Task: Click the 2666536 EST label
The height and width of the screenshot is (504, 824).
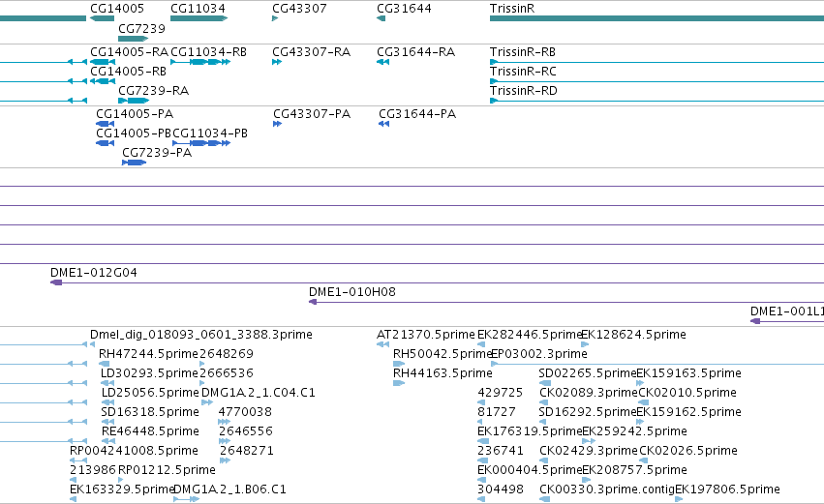Action: tap(227, 373)
